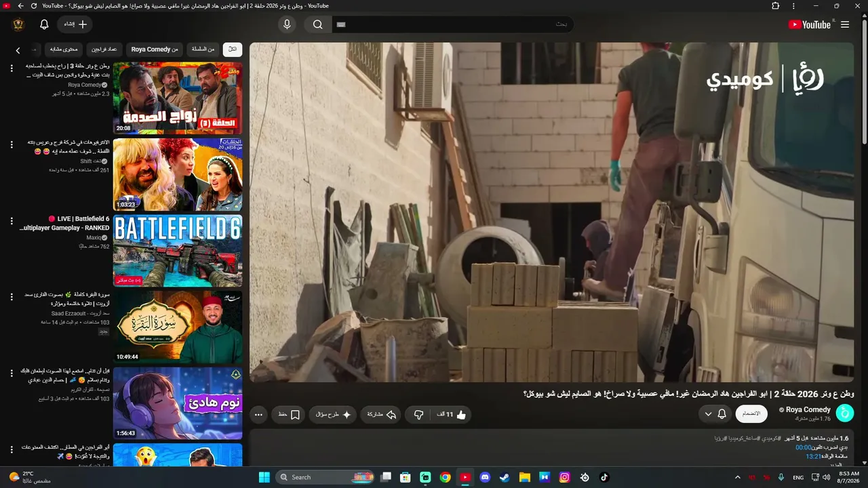This screenshot has width=868, height=488.
Task: Select the عماد فراجين filter chip
Action: pyautogui.click(x=104, y=49)
